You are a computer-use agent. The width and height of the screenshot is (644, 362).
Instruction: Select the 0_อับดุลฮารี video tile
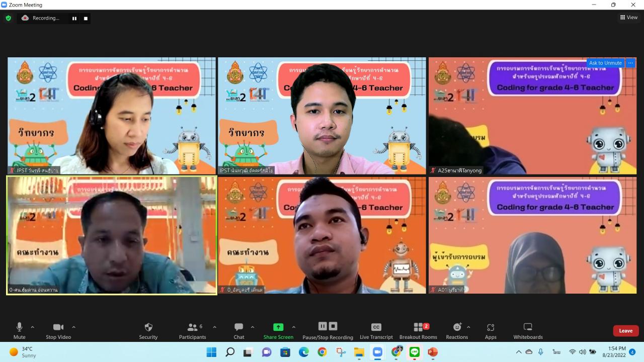click(x=321, y=235)
